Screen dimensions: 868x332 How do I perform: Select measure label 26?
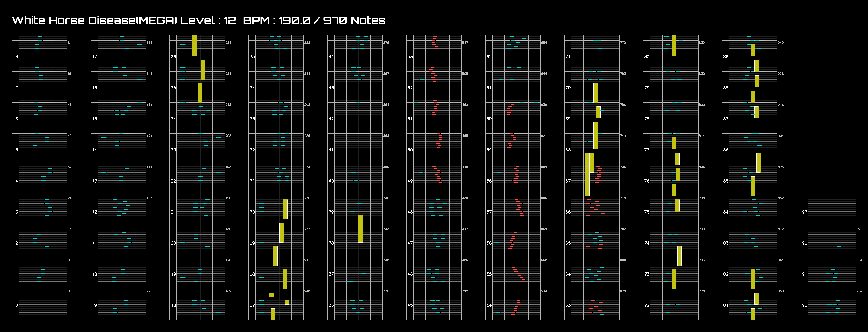pos(174,56)
